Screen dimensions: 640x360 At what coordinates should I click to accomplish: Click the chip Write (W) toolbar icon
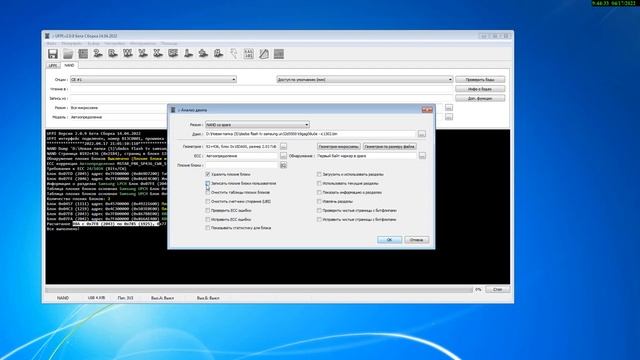[x=128, y=53]
